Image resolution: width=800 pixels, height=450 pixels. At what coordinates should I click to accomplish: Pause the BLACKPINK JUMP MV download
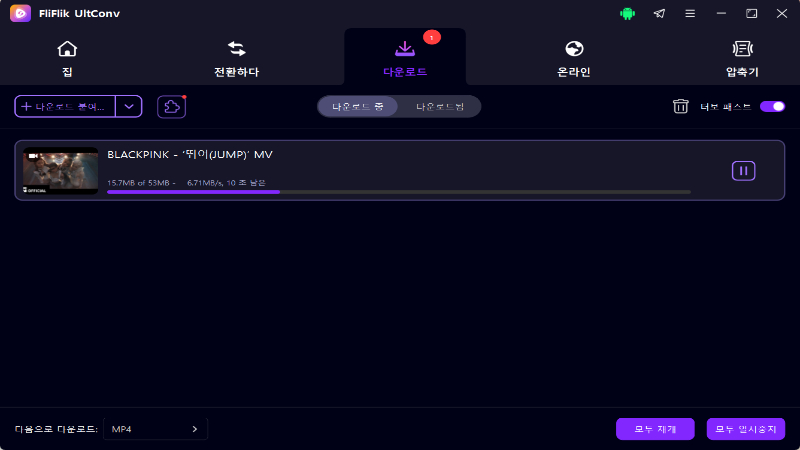743,171
